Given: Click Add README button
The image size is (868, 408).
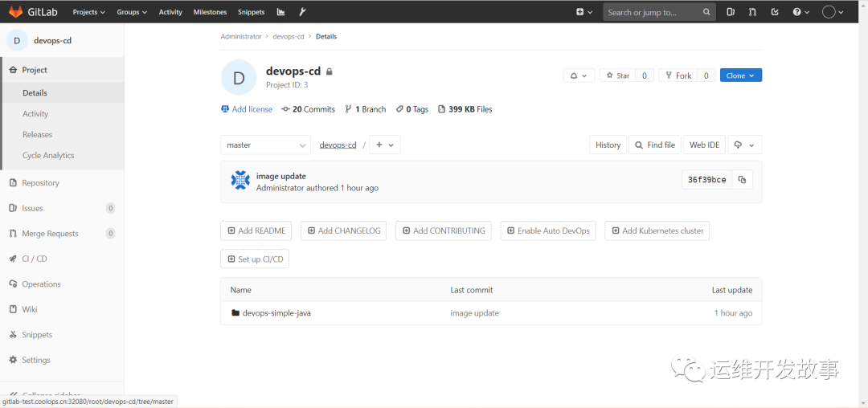Looking at the screenshot, I should click(256, 231).
